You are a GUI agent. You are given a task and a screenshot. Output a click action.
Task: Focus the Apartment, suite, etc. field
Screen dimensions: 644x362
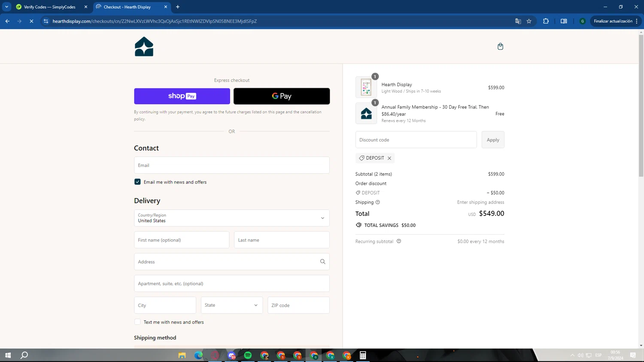tap(232, 284)
